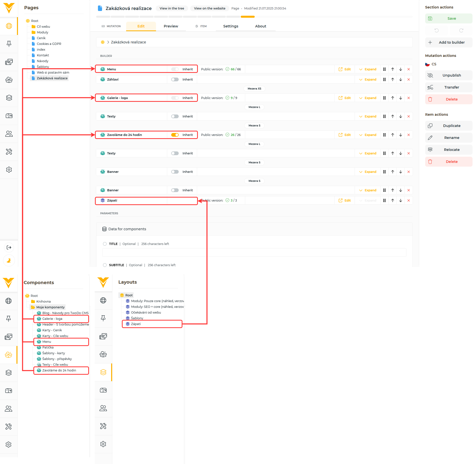Remove the Menu row with the red X
Viewport: 476px width, 464px height.
(408, 69)
